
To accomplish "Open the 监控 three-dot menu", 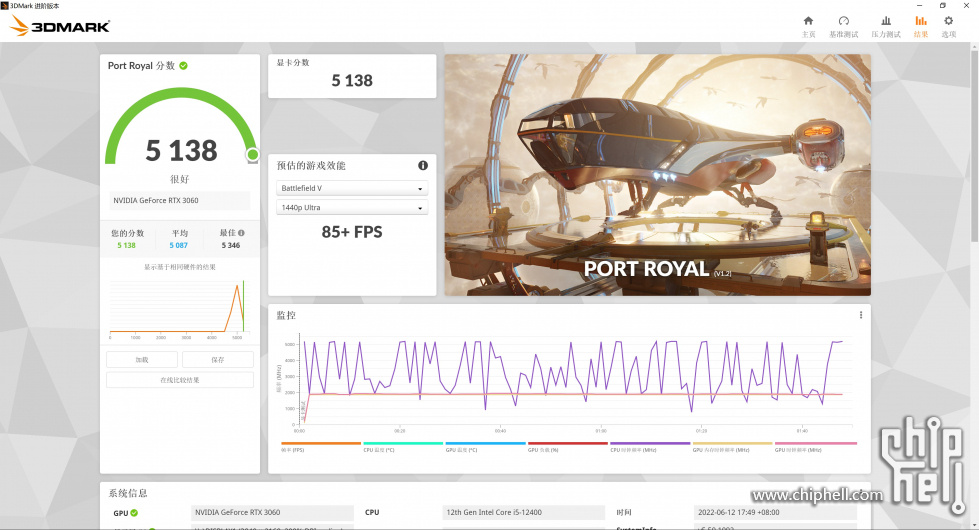I will click(860, 315).
